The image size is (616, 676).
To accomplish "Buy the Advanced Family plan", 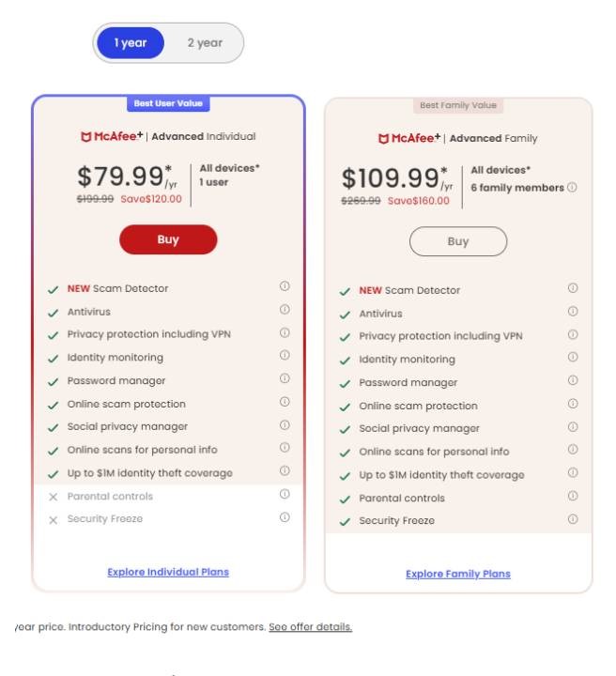I will [458, 241].
